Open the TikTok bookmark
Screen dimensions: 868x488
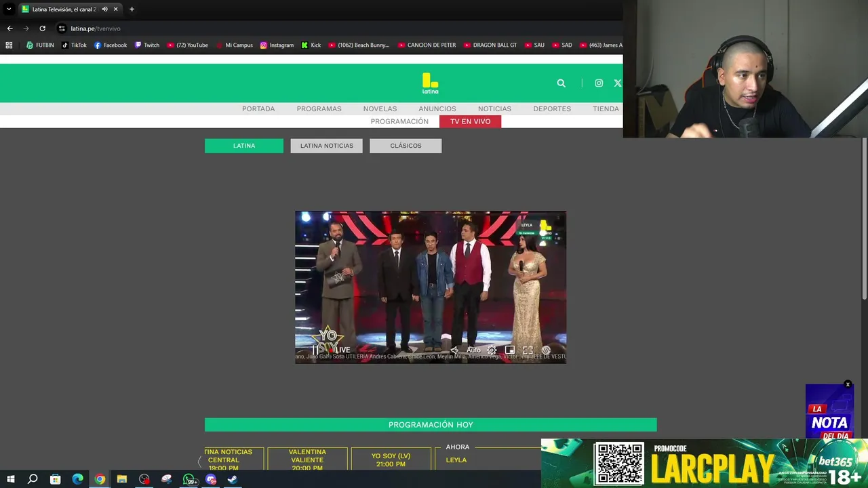tap(74, 45)
